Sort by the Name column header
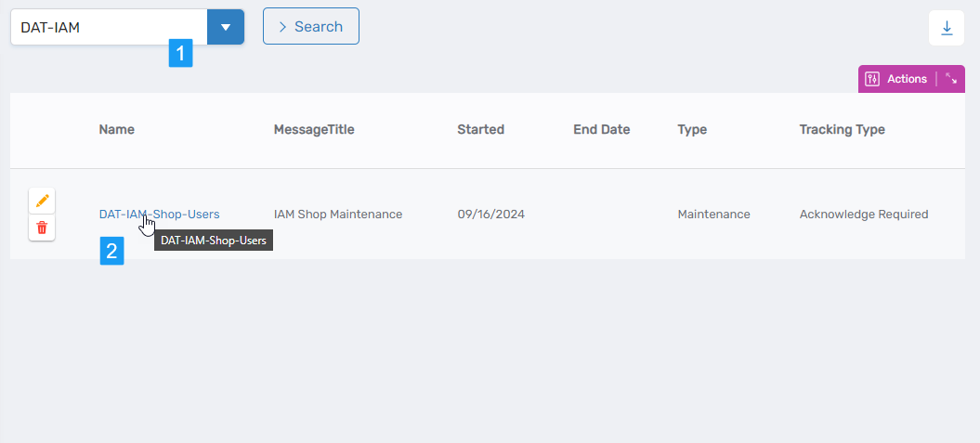This screenshot has height=443, width=980. (117, 130)
